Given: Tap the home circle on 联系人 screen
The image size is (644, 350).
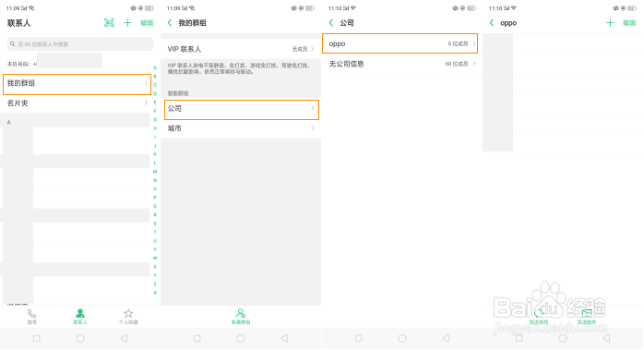Looking at the screenshot, I should click(x=80, y=338).
